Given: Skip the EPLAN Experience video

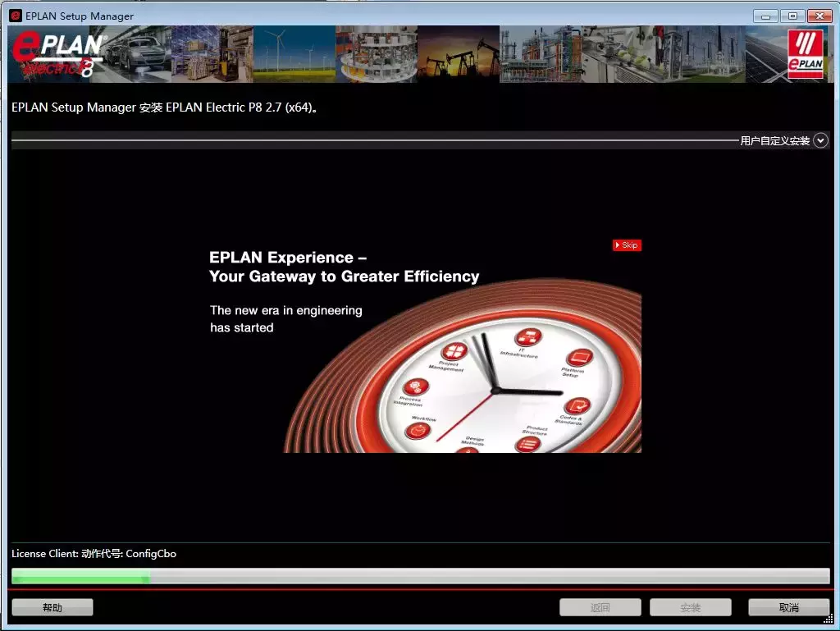Looking at the screenshot, I should click(x=627, y=245).
